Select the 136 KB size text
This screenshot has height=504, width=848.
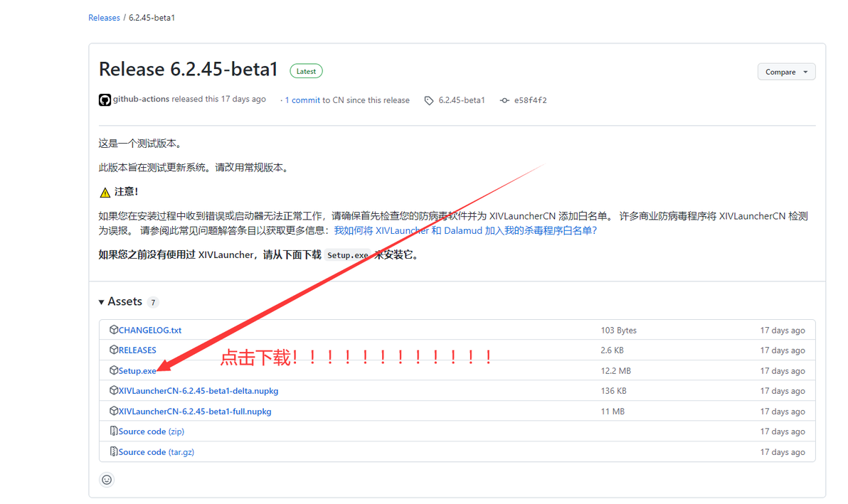point(613,390)
